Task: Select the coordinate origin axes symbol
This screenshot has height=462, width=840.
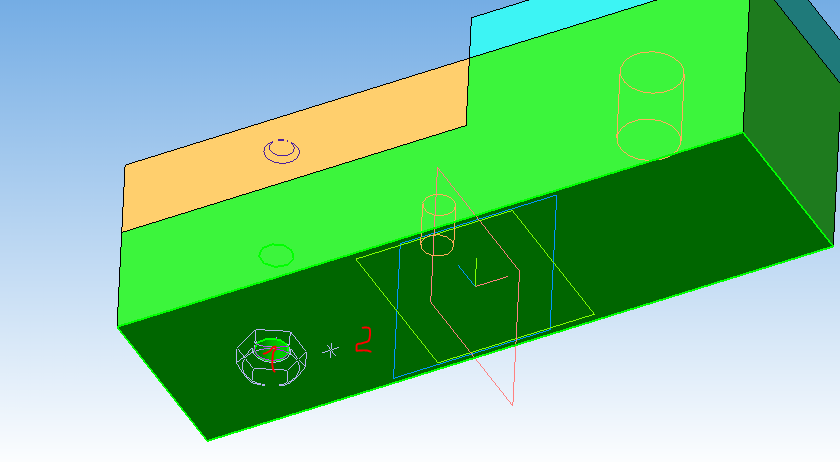Action: pyautogui.click(x=476, y=276)
